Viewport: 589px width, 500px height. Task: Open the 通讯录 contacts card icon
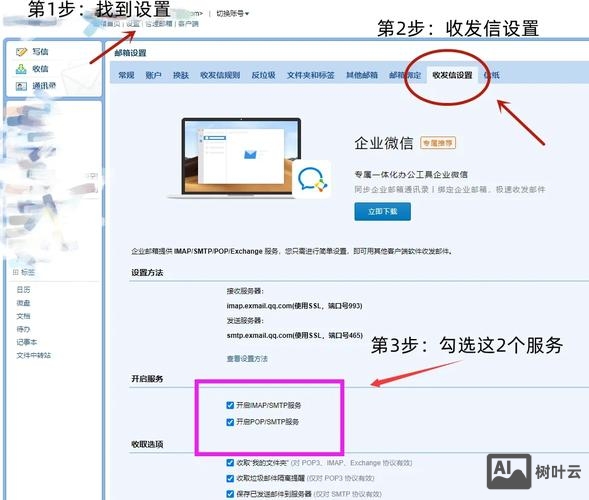(21, 86)
